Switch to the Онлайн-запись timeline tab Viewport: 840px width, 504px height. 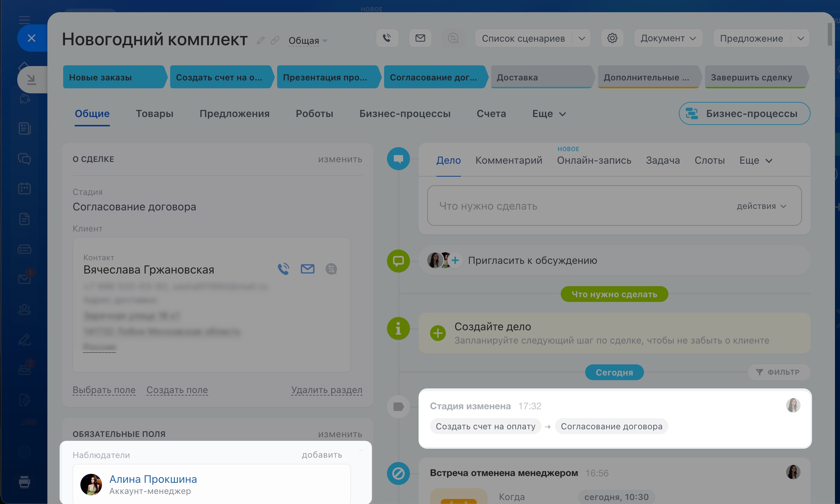[594, 160]
